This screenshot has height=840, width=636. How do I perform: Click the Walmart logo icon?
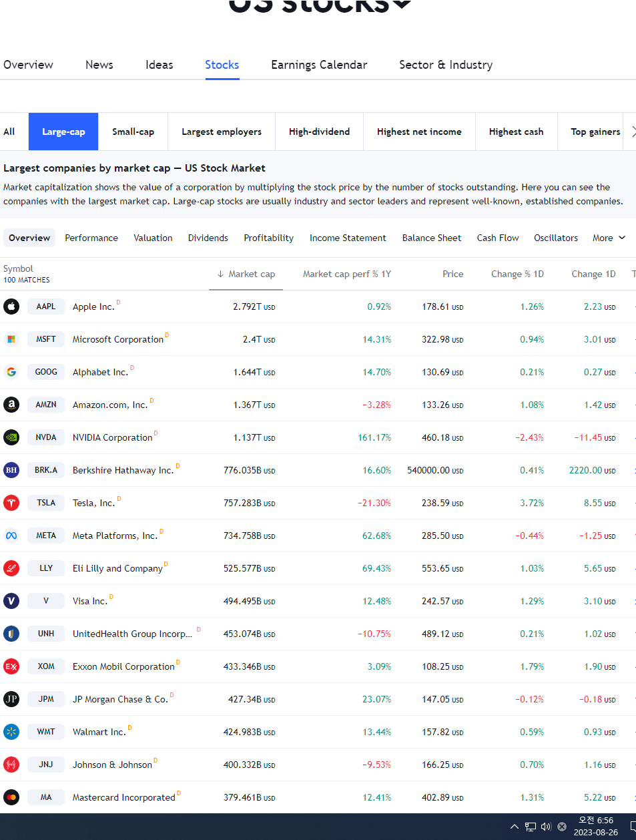11,732
